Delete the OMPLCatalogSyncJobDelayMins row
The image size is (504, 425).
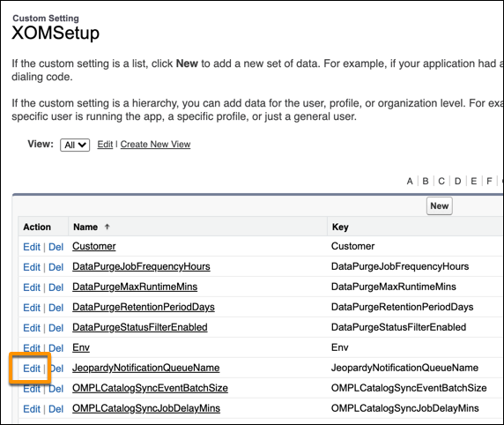(56, 409)
